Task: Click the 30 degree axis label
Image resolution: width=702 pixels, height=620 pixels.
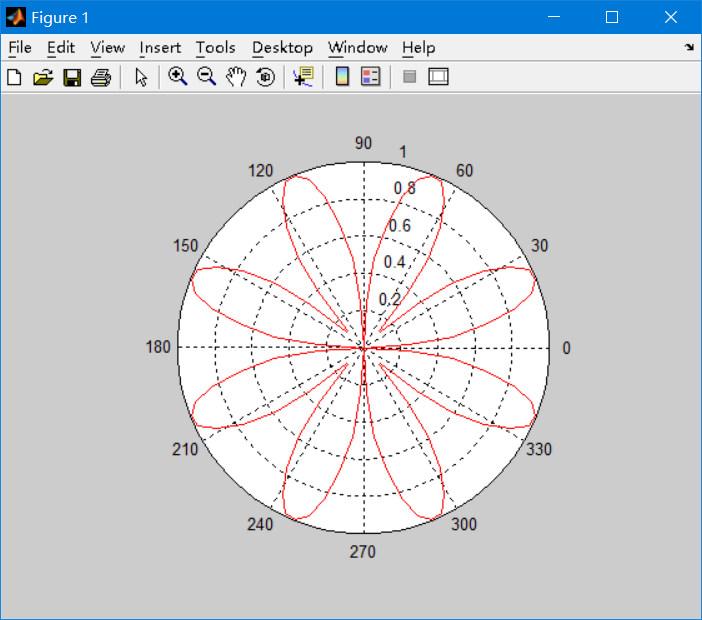Action: pyautogui.click(x=539, y=246)
